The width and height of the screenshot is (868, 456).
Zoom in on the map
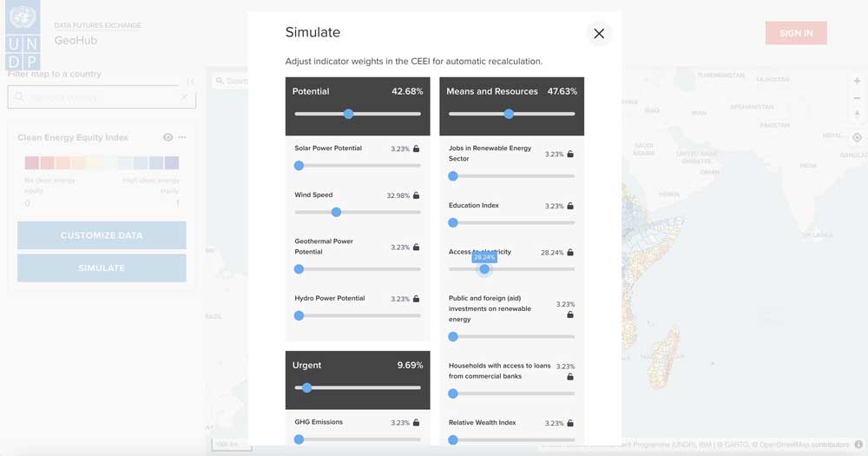pos(857,81)
